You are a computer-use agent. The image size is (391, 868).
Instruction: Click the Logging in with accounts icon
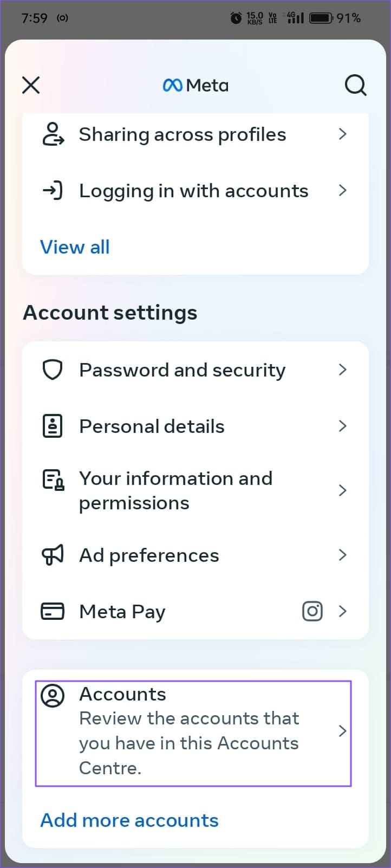click(x=53, y=191)
